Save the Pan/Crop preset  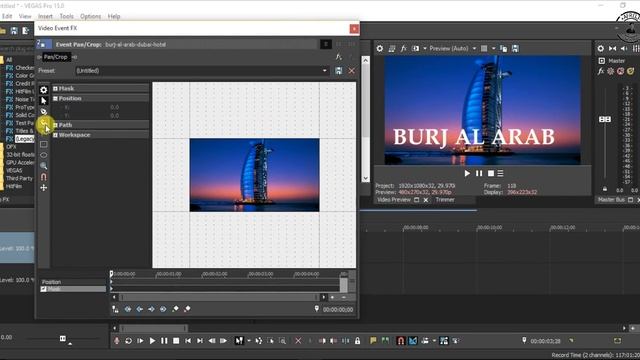pyautogui.click(x=339, y=71)
